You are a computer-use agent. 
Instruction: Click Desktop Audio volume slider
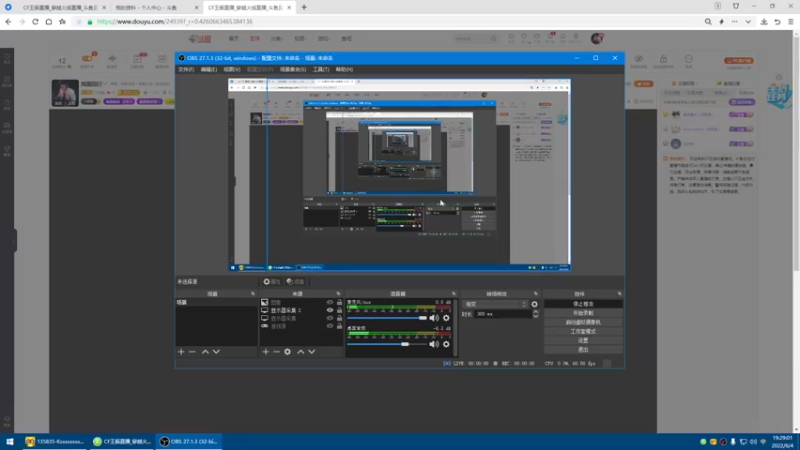coord(387,344)
